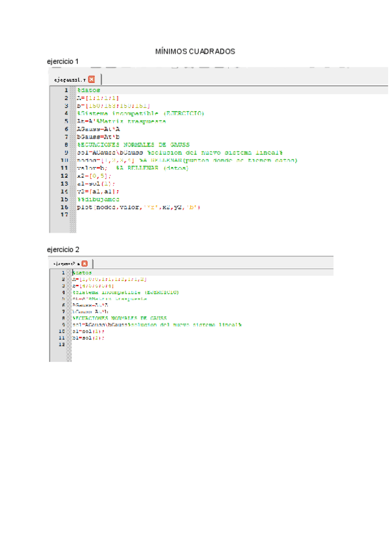Image resolution: width=392 pixels, height=554 pixels.
Task: Select the ejegauss1 file tab
Action: pos(70,79)
